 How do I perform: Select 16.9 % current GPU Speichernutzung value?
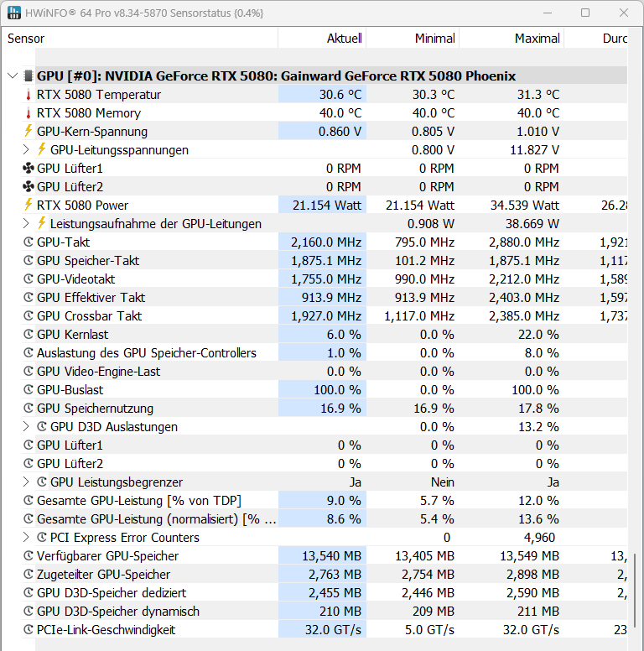[340, 408]
